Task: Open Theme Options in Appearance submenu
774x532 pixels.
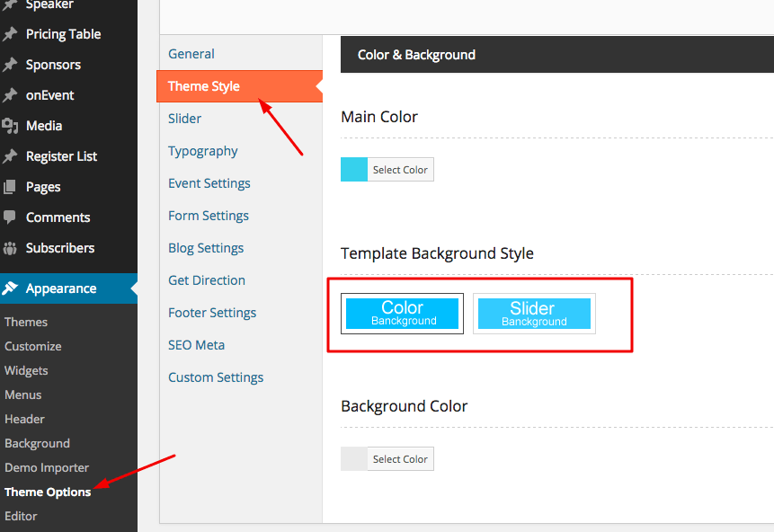Action: 48,492
